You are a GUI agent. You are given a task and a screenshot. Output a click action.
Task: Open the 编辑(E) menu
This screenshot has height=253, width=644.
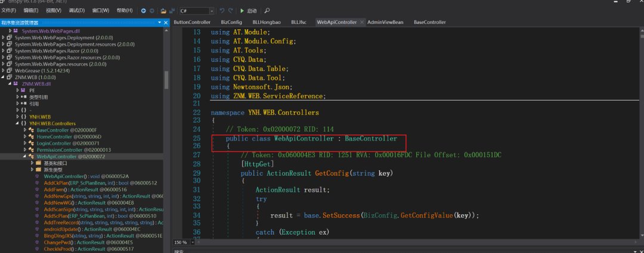pyautogui.click(x=31, y=10)
